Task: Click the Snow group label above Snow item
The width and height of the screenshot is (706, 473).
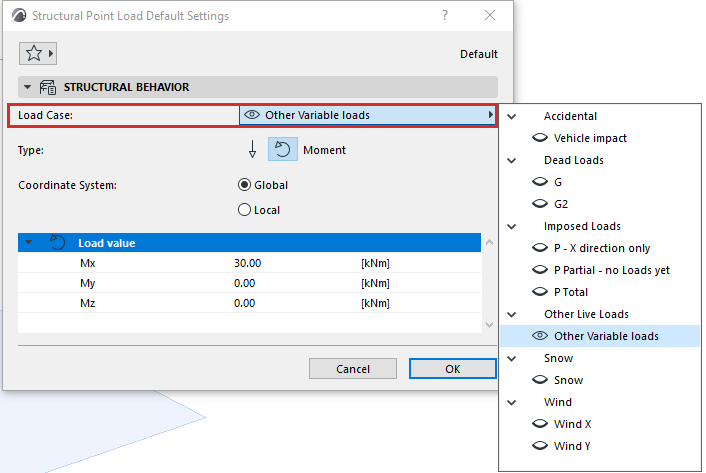Action: tap(558, 358)
